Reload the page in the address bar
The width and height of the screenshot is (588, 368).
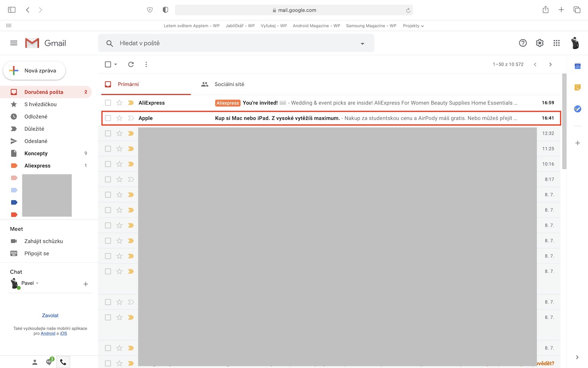click(408, 10)
